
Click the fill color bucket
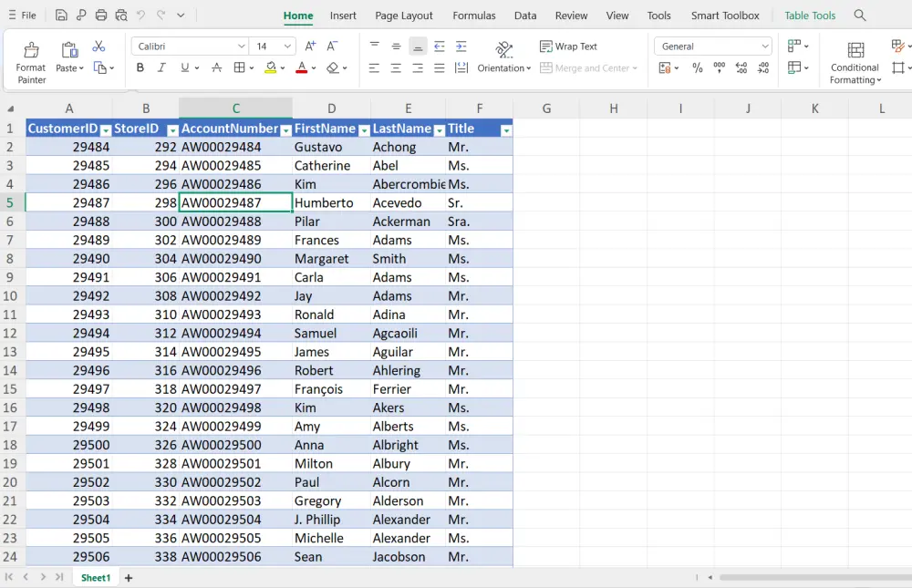[x=271, y=68]
